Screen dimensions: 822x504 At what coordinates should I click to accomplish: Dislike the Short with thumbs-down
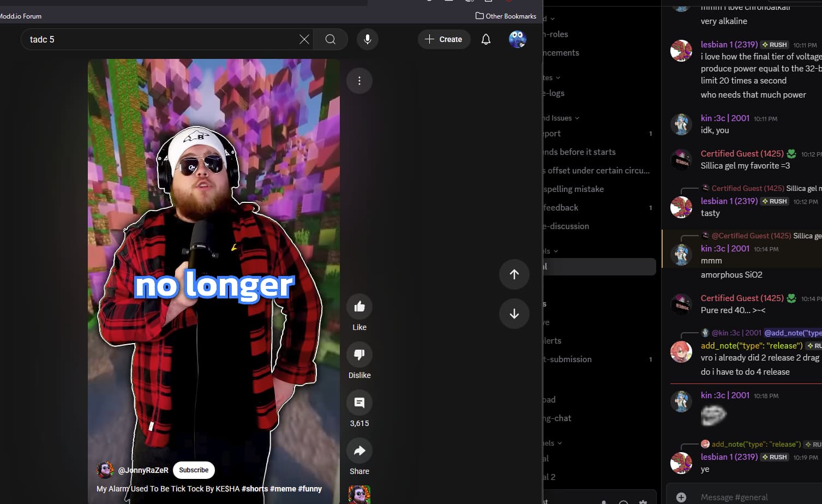tap(359, 355)
